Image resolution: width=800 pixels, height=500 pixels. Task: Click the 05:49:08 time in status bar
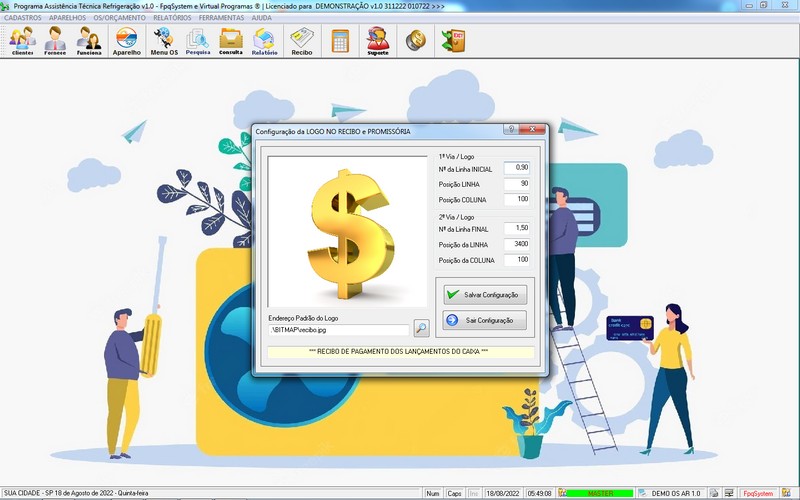click(539, 493)
